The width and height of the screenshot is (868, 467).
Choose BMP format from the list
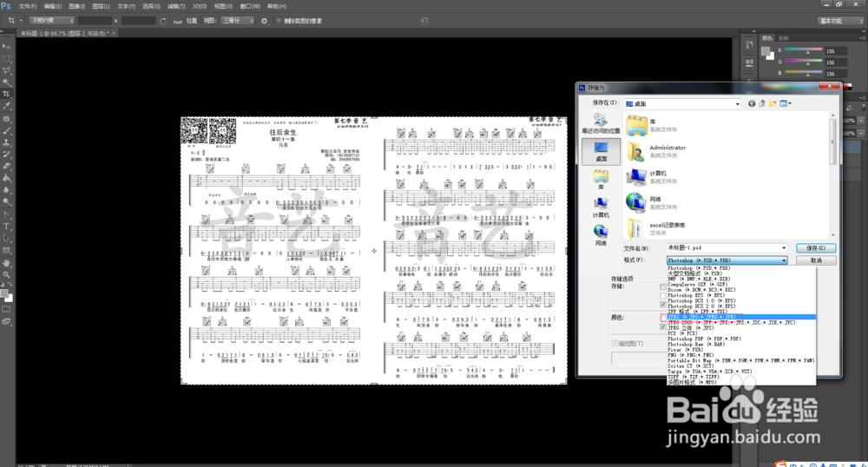coord(740,279)
